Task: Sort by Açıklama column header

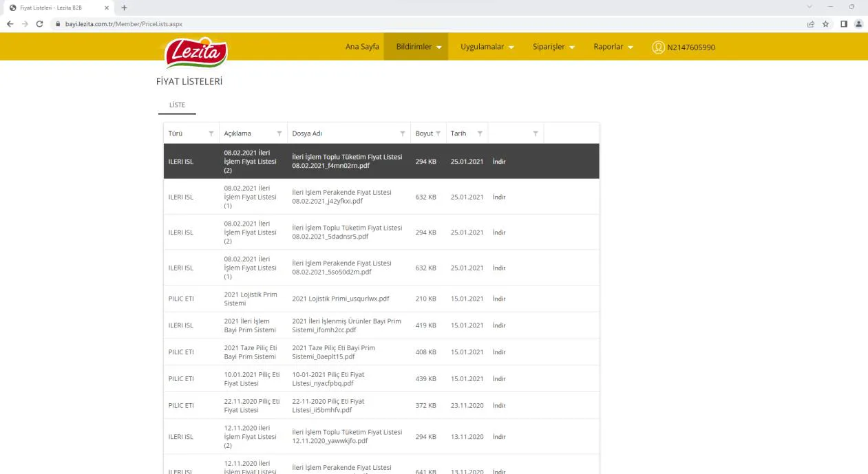Action: tap(237, 133)
